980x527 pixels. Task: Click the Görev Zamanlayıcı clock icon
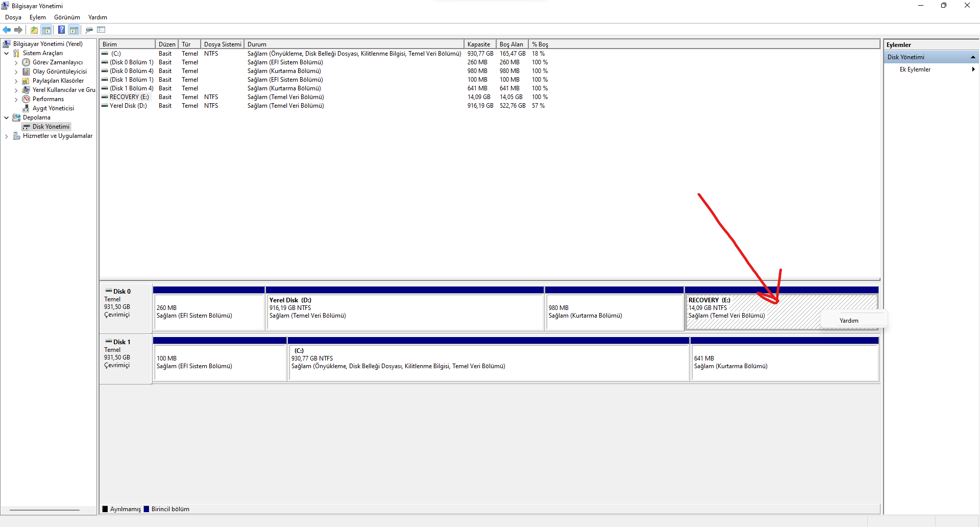[26, 62]
